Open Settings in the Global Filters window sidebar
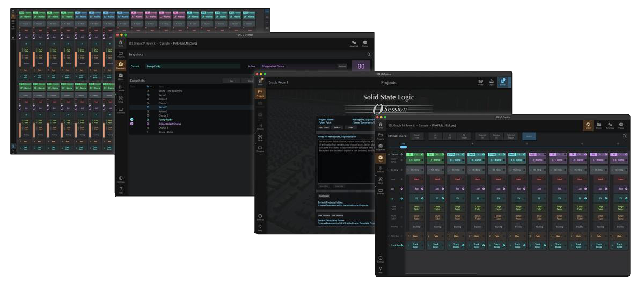The height and width of the screenshot is (290, 644). (380, 259)
